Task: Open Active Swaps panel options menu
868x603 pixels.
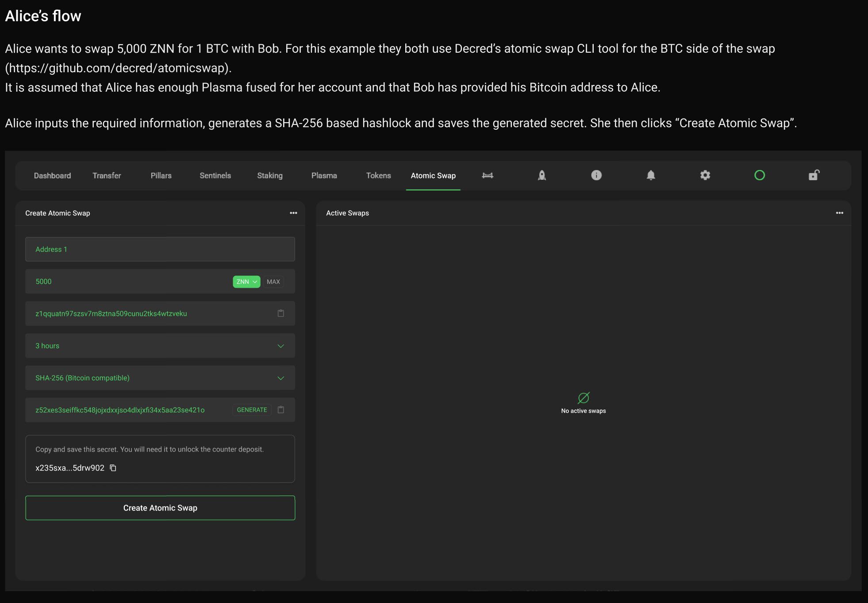Action: click(839, 213)
